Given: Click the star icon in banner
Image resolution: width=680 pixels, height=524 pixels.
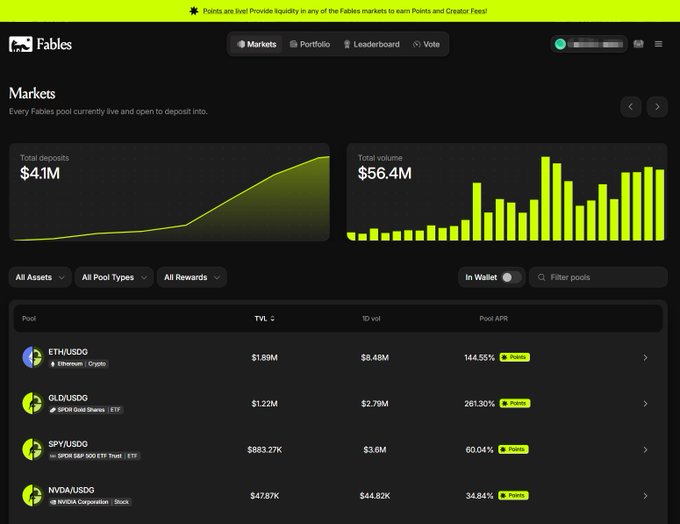Looking at the screenshot, I should tap(194, 11).
